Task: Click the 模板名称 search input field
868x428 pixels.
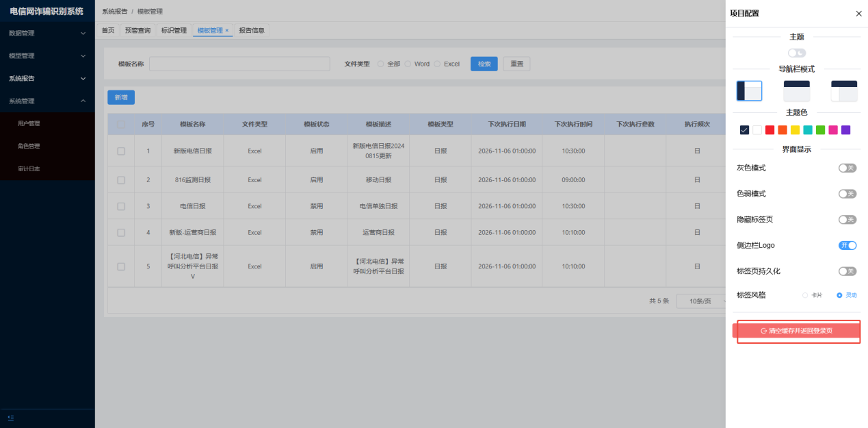Action: click(x=239, y=64)
